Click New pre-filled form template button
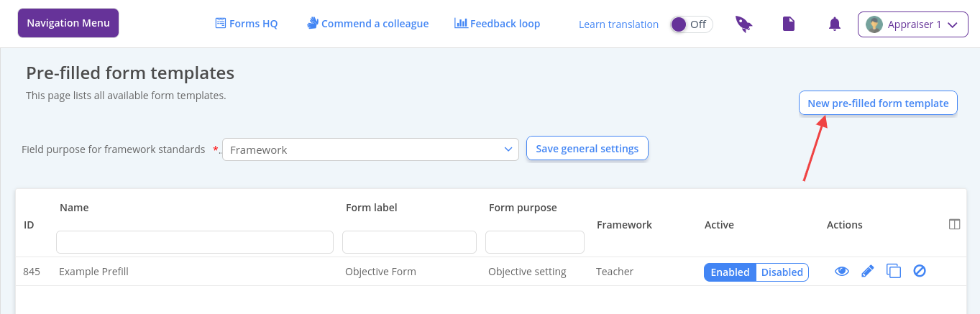This screenshot has height=314, width=980. (878, 103)
